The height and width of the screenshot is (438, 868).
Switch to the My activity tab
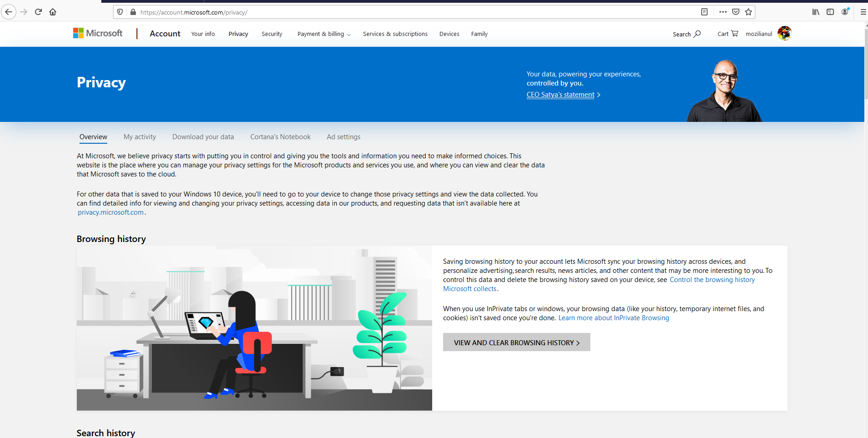click(140, 136)
